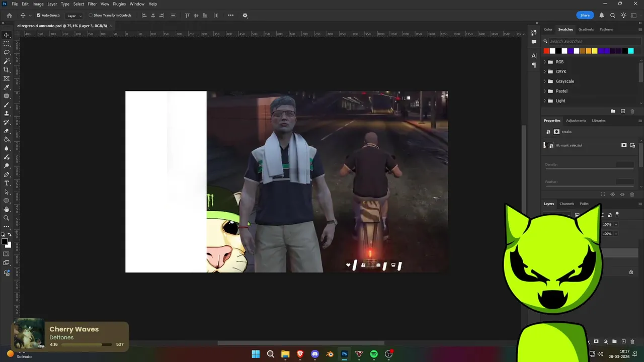The width and height of the screenshot is (644, 362).
Task: Click the Home icon in options bar
Action: click(9, 15)
